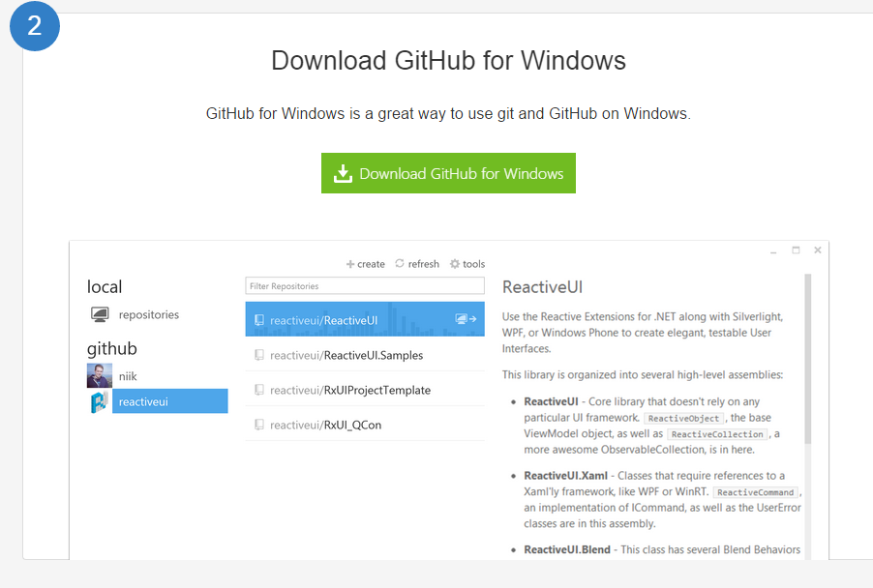Click the page title Download GitHub for Windows
The width and height of the screenshot is (873, 588).
tap(448, 61)
